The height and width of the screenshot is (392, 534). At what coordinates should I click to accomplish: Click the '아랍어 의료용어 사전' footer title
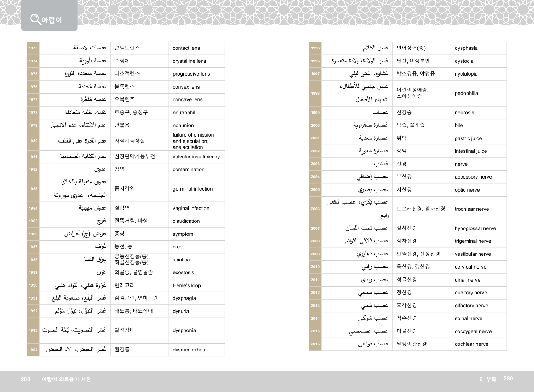(66, 379)
